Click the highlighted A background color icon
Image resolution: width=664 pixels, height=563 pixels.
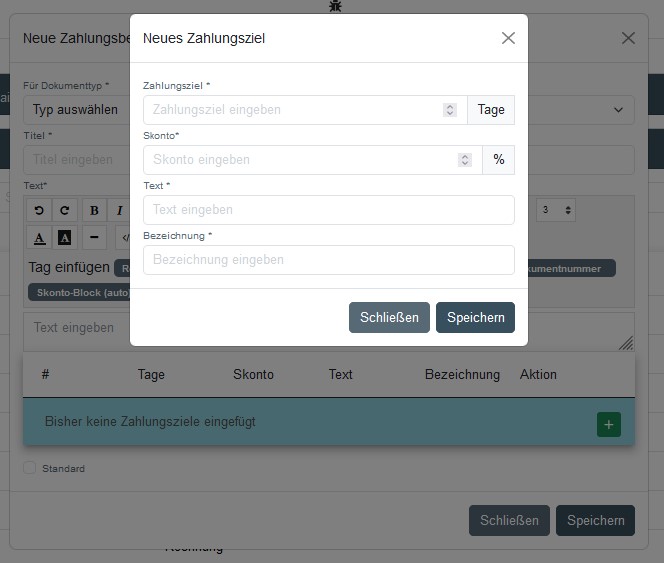pyautogui.click(x=64, y=237)
